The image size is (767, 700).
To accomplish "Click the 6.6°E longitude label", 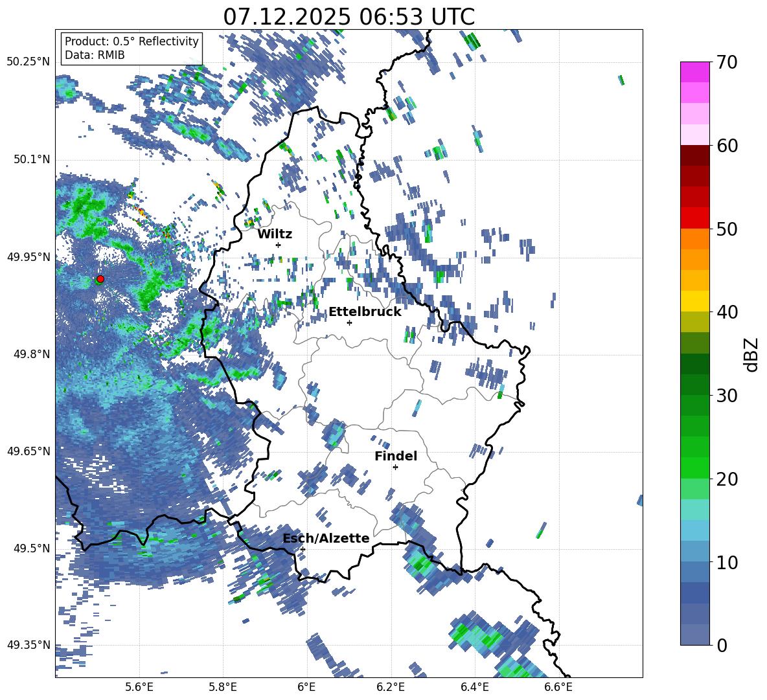I will tap(558, 687).
